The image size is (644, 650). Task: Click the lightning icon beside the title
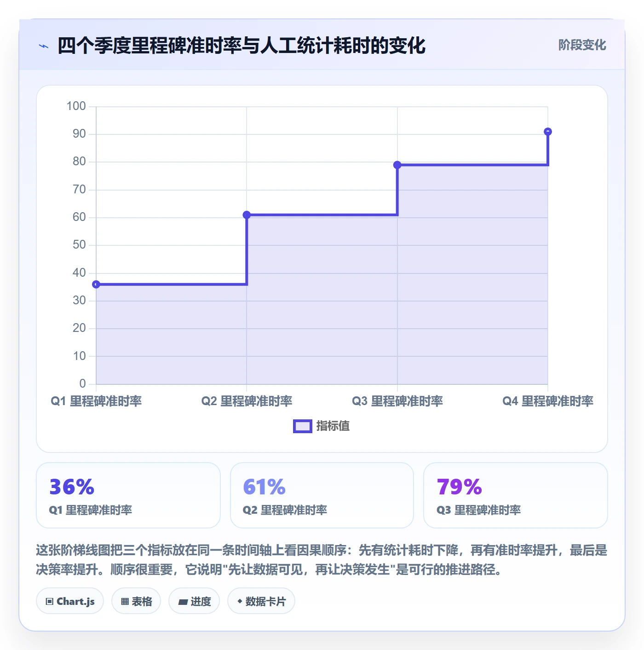pyautogui.click(x=44, y=46)
